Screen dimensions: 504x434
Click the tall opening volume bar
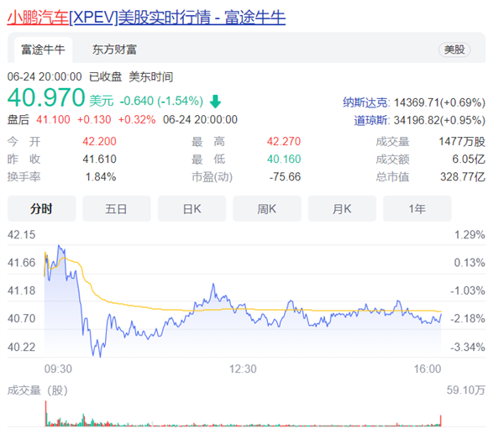pos(45,414)
